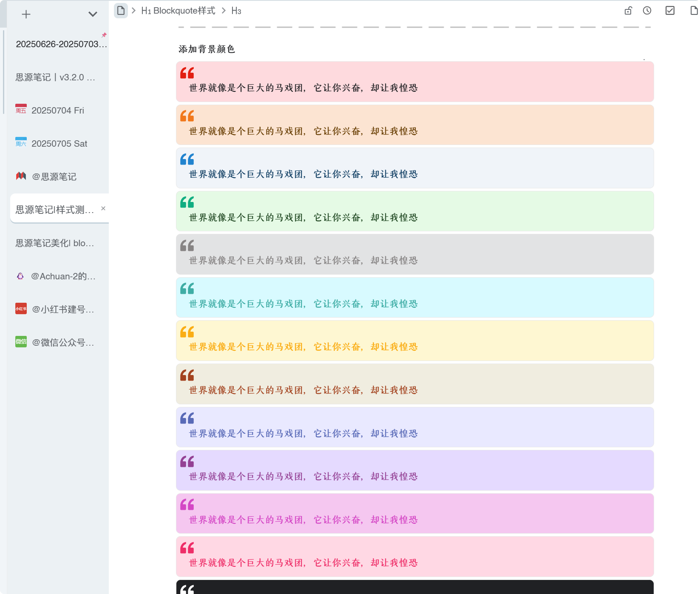700x594 pixels.
Task: Click the 小红书 red icon in sidebar
Action: [21, 309]
